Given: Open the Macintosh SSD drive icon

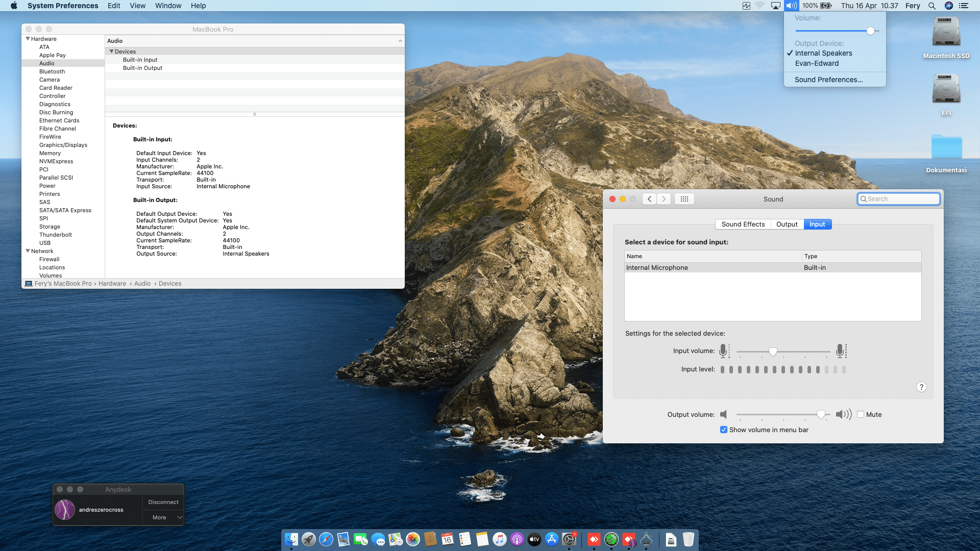Looking at the screenshot, I should [946, 33].
